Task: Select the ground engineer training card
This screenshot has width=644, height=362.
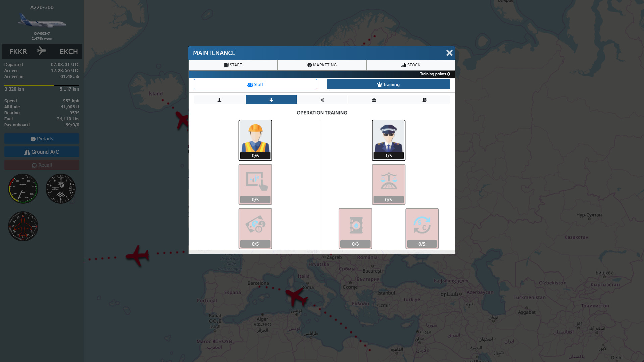Action: tap(255, 140)
